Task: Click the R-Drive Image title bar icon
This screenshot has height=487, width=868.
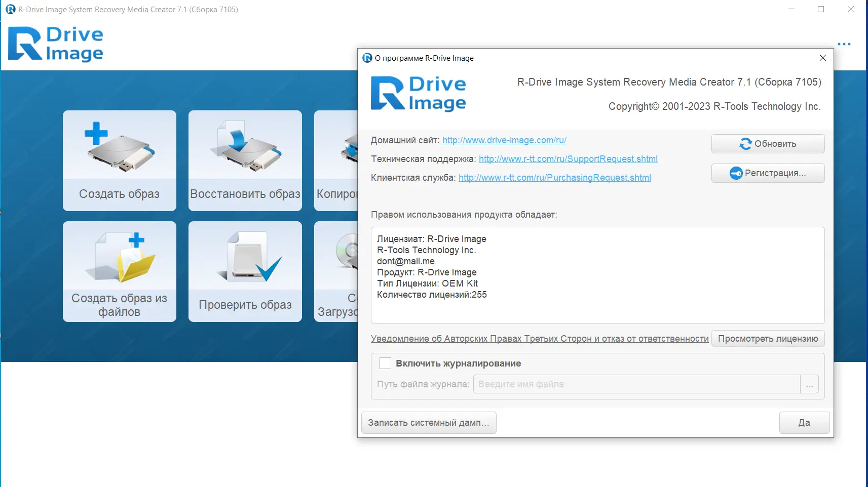Action: click(x=11, y=9)
